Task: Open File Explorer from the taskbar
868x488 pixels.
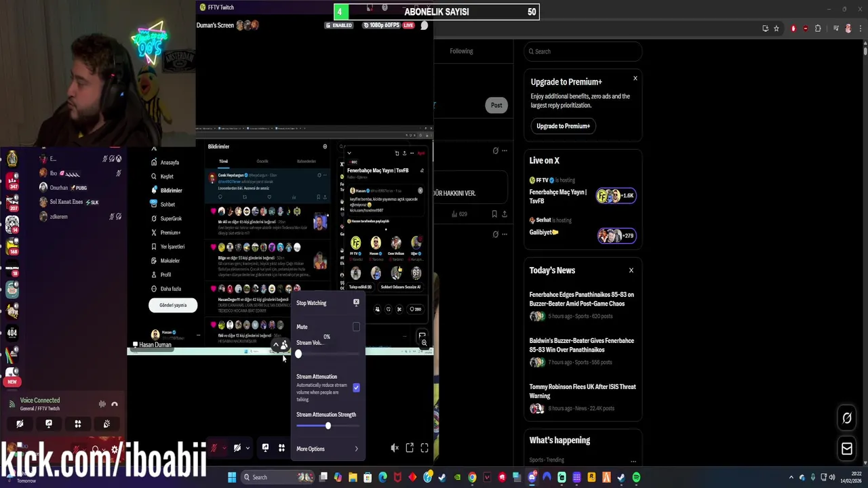Action: [353, 477]
